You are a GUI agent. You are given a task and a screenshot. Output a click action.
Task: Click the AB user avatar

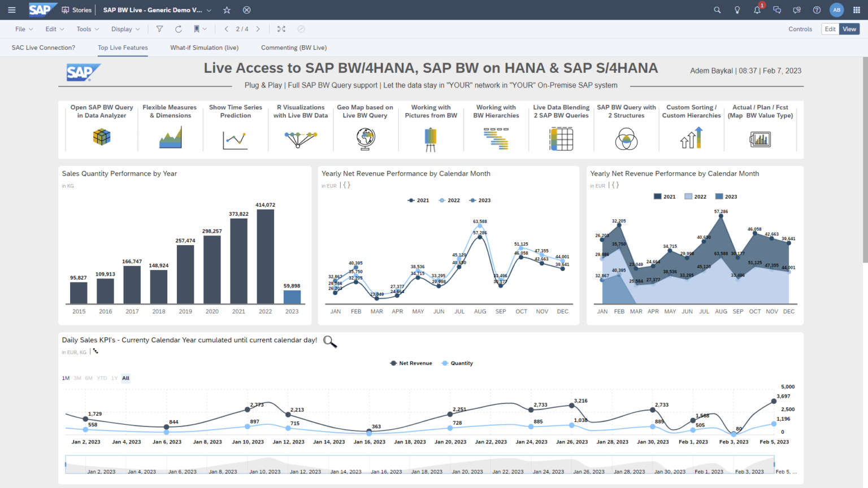click(837, 10)
